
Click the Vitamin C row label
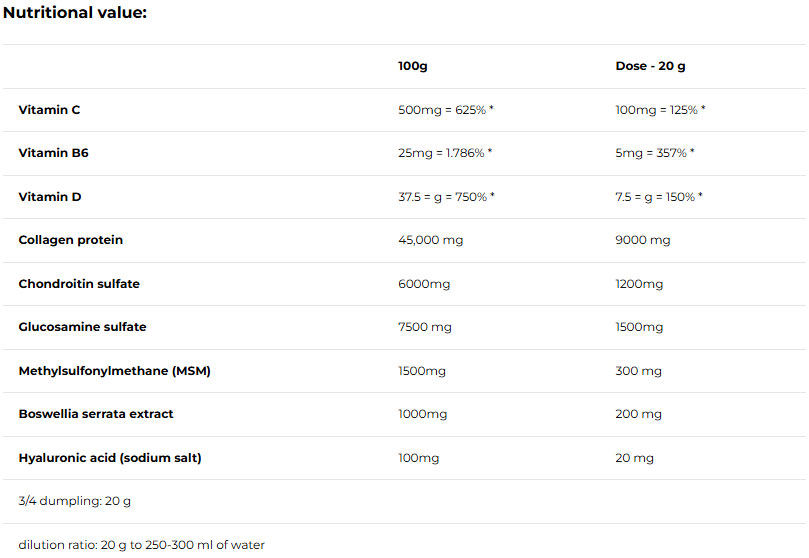pos(49,110)
